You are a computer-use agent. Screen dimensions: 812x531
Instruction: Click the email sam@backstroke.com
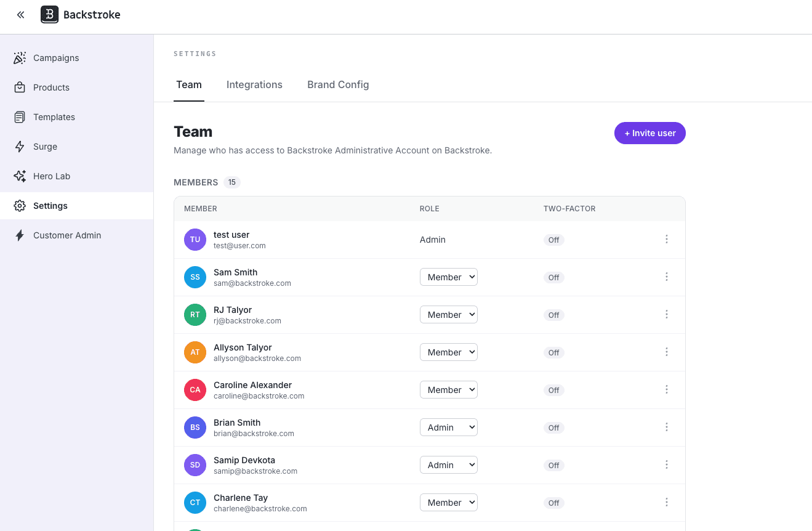(252, 283)
